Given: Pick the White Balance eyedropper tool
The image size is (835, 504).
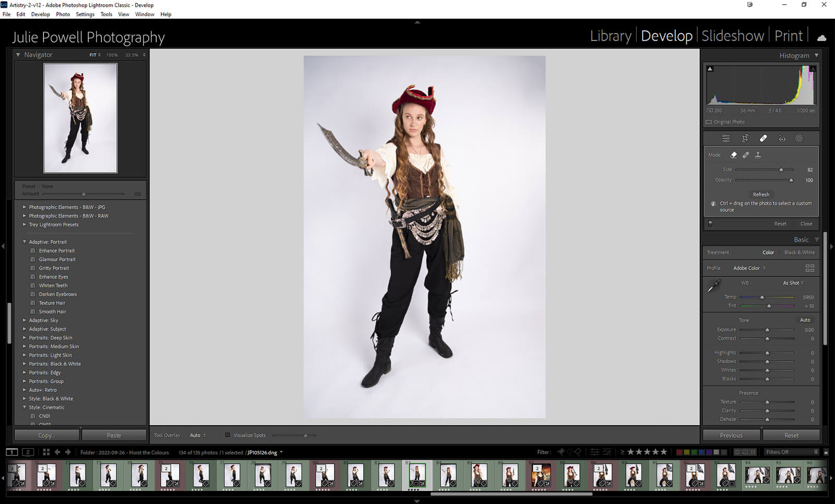Looking at the screenshot, I should [713, 286].
